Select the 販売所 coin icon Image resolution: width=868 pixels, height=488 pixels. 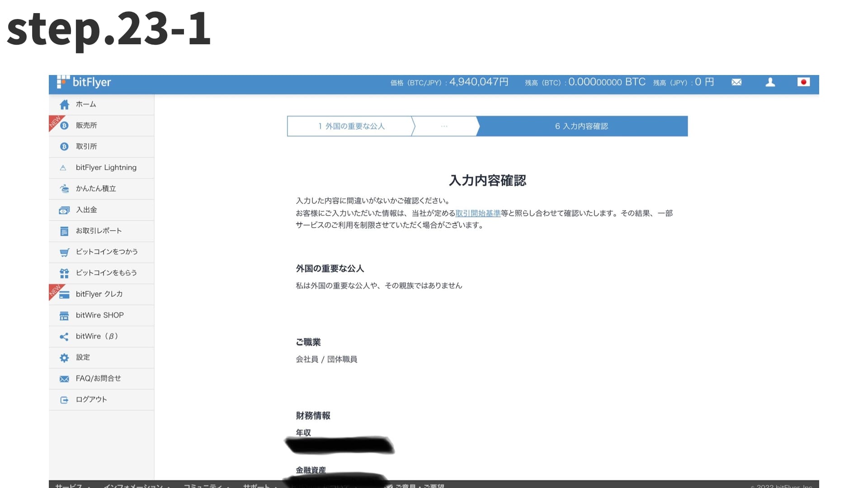coord(64,125)
